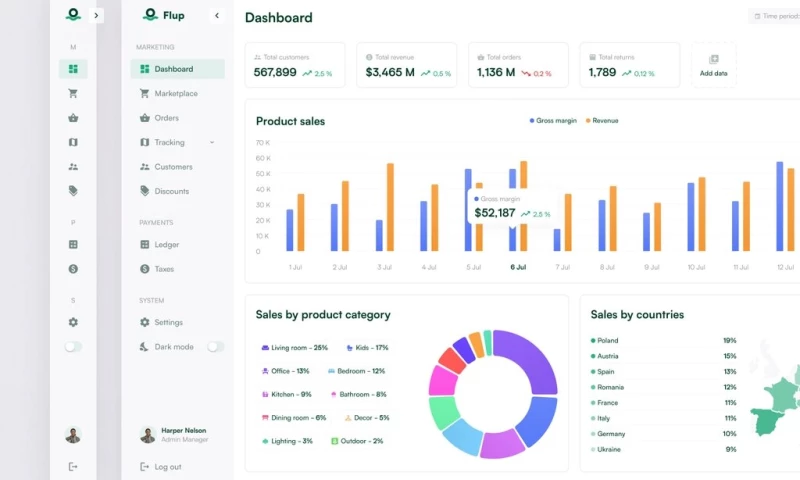Image resolution: width=800 pixels, height=480 pixels.
Task: Open the Marketplace menu item
Action: 175,94
